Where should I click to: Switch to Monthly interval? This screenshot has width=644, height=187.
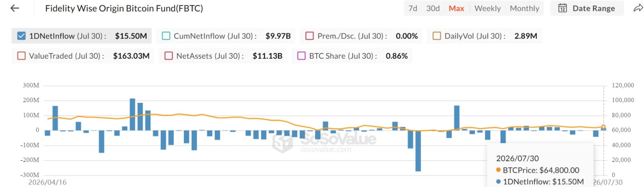click(524, 8)
